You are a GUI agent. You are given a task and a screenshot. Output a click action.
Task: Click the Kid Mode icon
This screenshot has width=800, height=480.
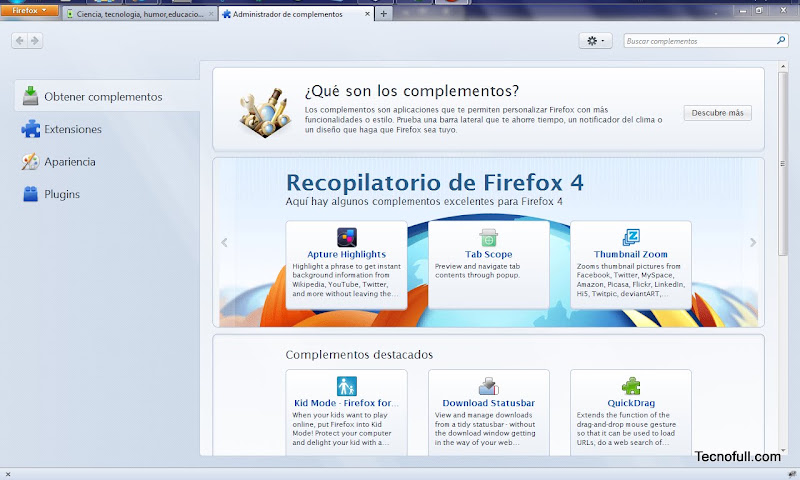point(347,386)
